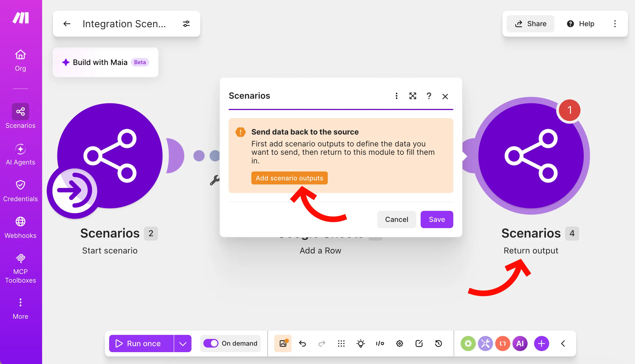Open scenario I/O inputs and outputs
Viewport: 635px width, 364px height.
click(x=380, y=344)
